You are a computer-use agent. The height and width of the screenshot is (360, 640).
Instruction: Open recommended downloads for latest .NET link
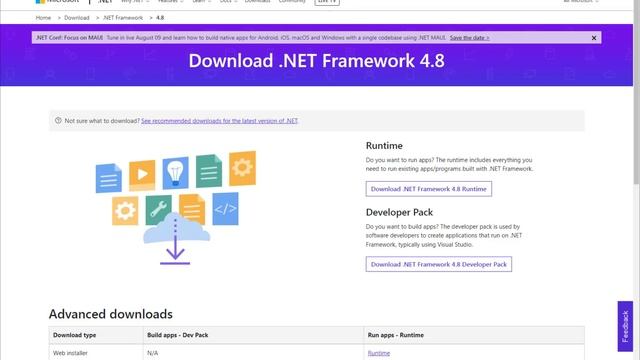click(220, 121)
